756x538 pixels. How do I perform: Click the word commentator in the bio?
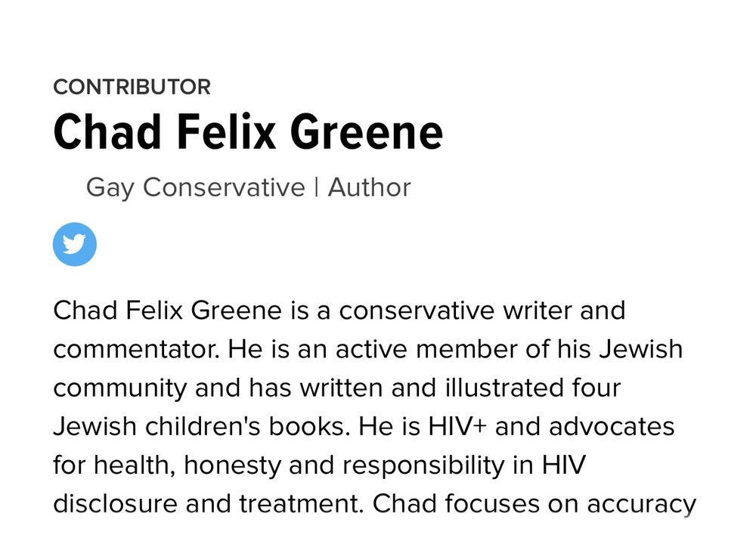click(x=135, y=350)
